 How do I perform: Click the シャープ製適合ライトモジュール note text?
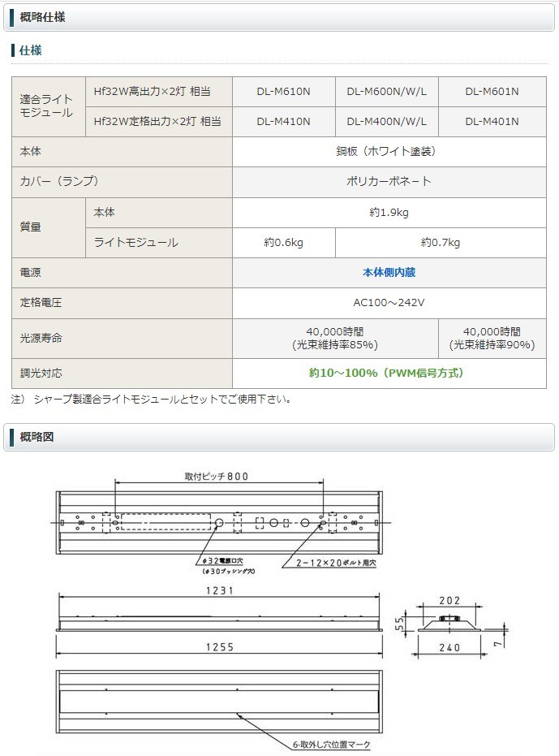tap(152, 400)
